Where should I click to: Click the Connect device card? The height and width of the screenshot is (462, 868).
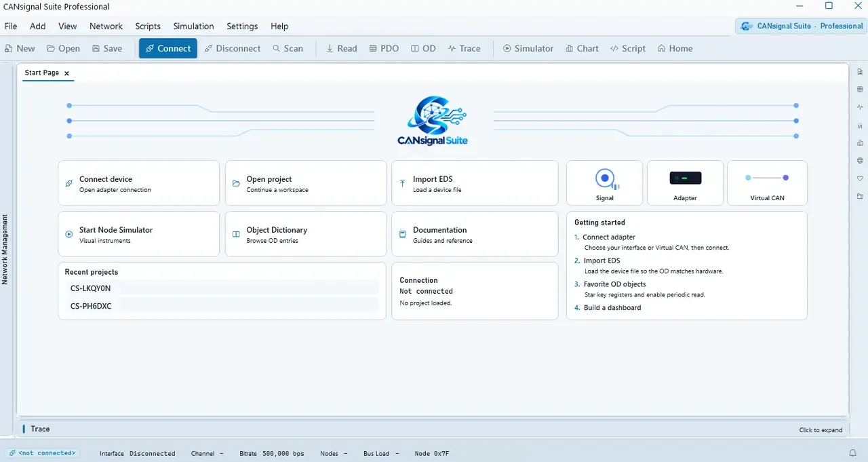(x=139, y=183)
